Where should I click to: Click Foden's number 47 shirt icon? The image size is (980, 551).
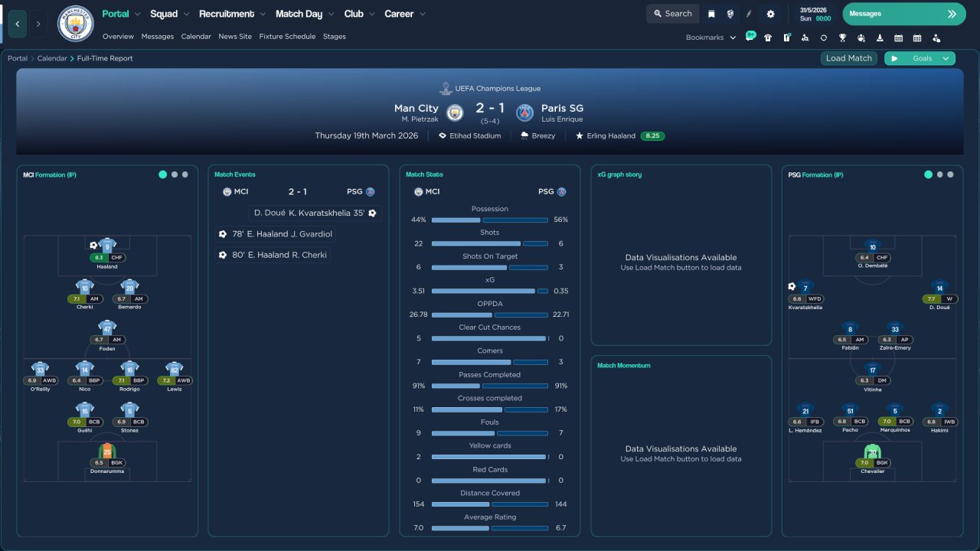coord(107,328)
